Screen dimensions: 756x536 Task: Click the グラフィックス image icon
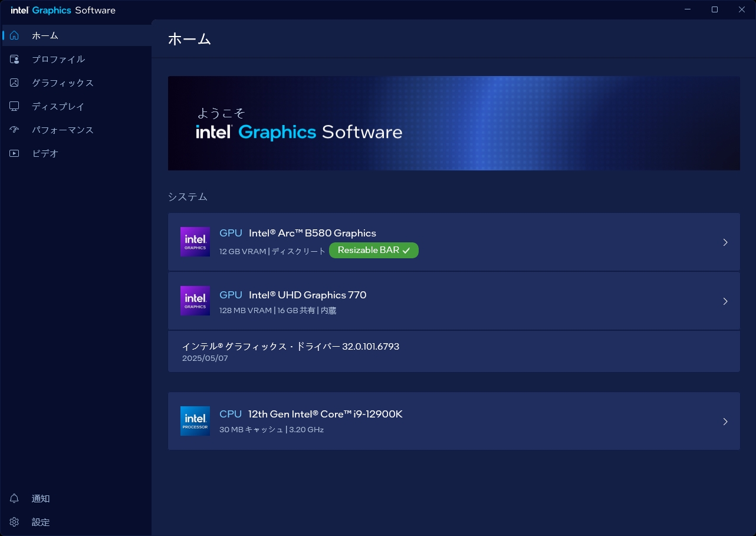point(15,83)
